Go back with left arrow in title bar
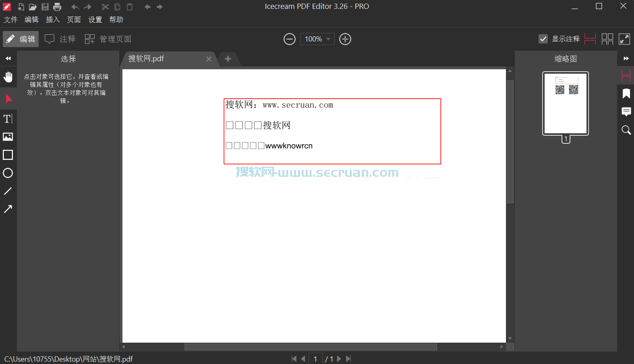 (147, 7)
